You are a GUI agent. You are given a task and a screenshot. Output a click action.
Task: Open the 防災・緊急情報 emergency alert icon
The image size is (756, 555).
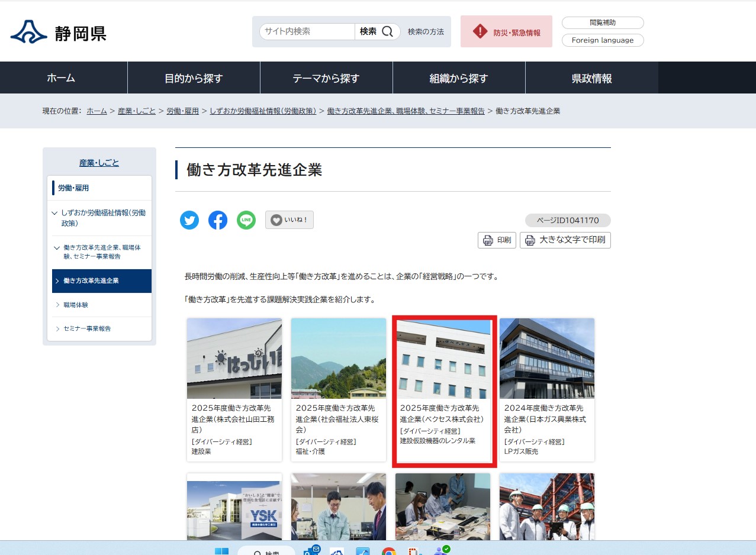pos(480,31)
